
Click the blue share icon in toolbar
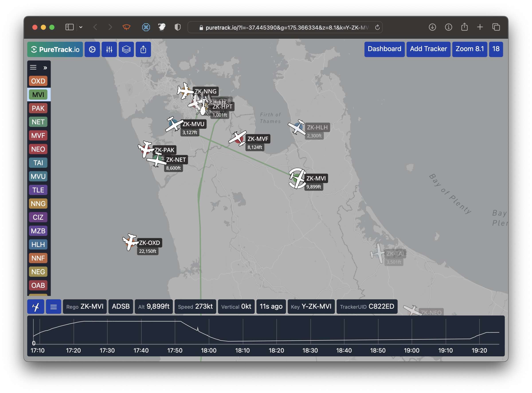[x=143, y=49]
